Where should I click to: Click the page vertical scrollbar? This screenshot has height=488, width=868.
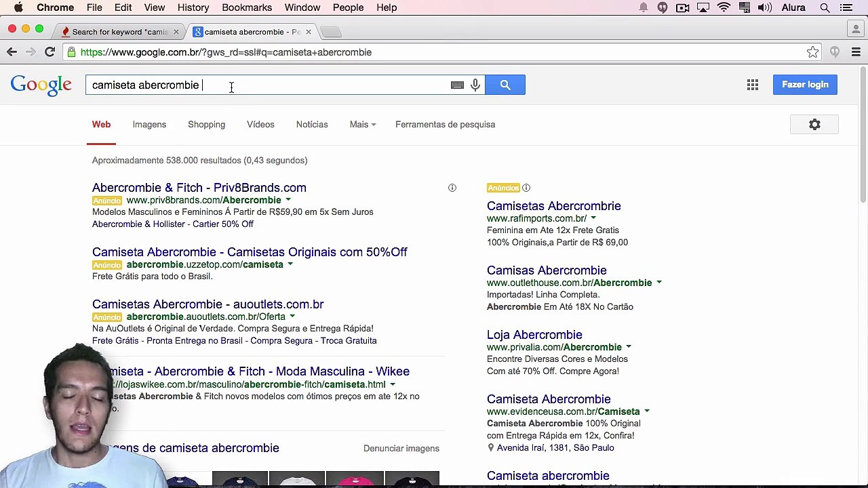[863, 136]
